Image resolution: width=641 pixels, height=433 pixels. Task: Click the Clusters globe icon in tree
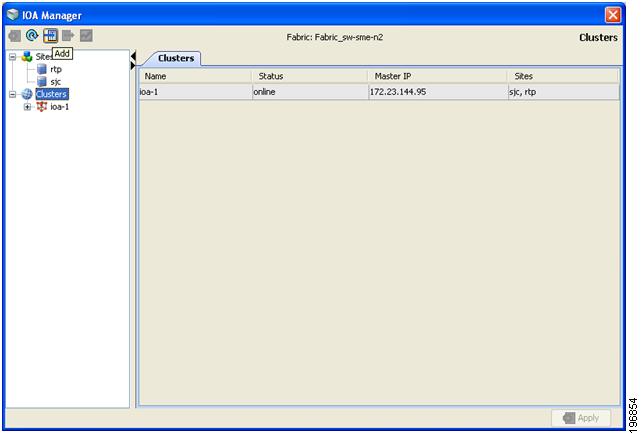coord(27,94)
